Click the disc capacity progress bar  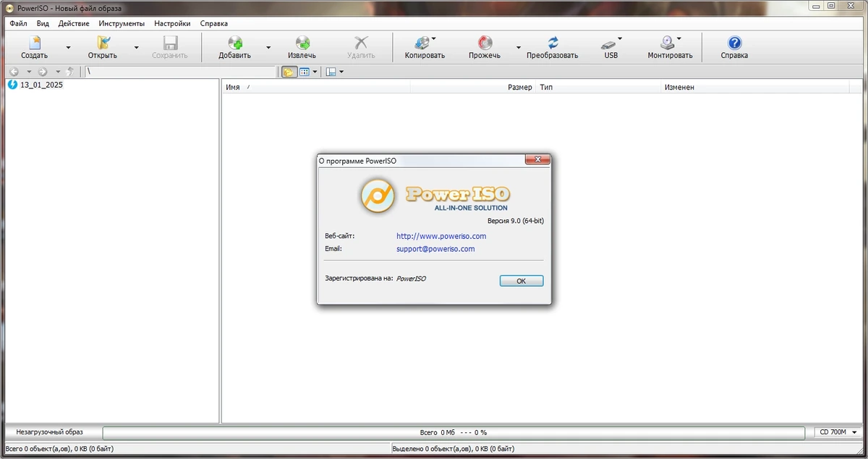click(454, 432)
